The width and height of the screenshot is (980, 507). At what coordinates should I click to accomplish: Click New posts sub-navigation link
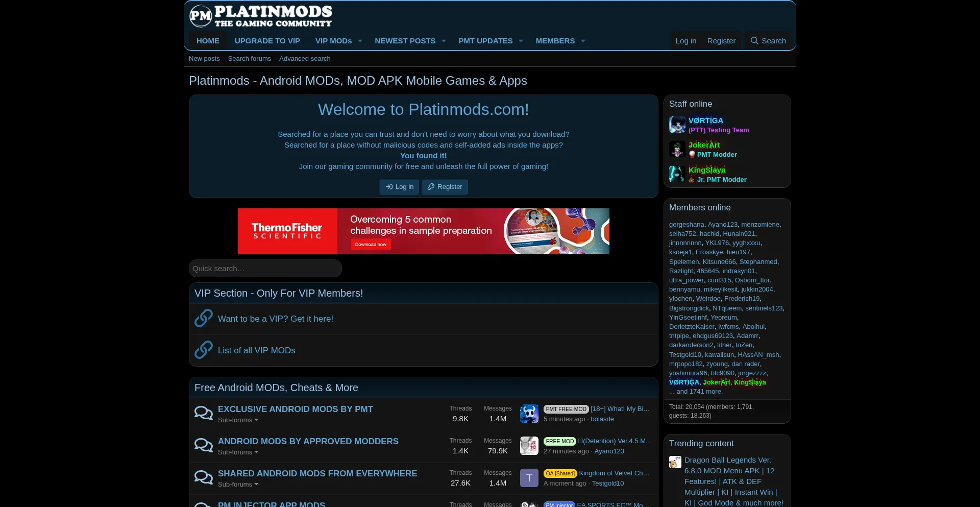click(204, 59)
